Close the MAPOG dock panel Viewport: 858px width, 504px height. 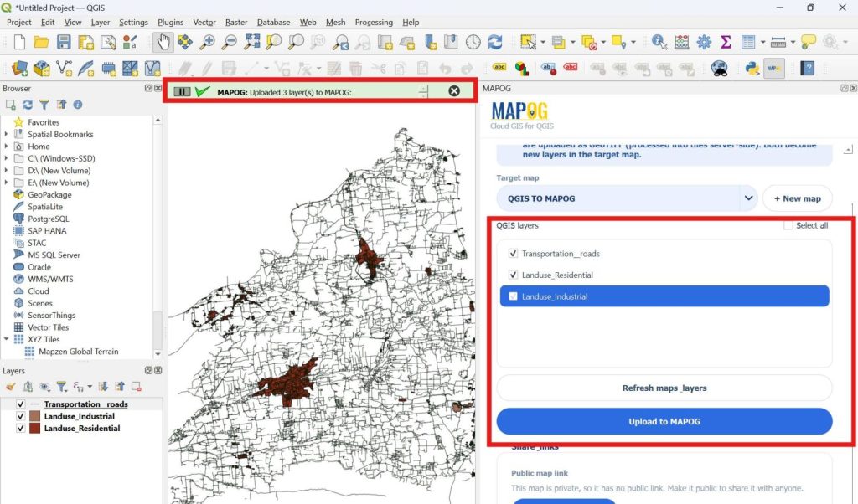[853, 88]
